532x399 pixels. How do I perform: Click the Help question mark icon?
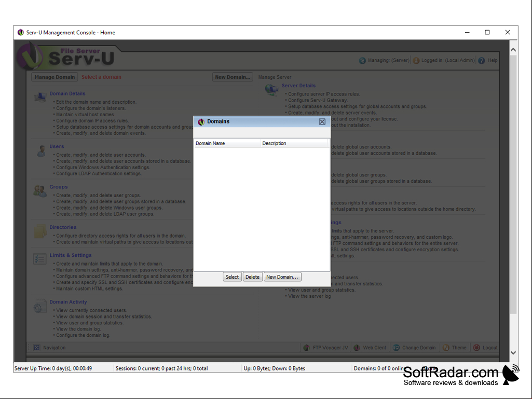click(482, 61)
